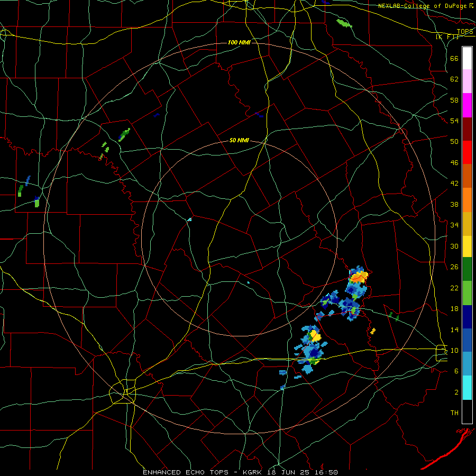Viewport: 476px width, 476px height.
Task: Click the '14' legend value
Action: click(x=454, y=329)
